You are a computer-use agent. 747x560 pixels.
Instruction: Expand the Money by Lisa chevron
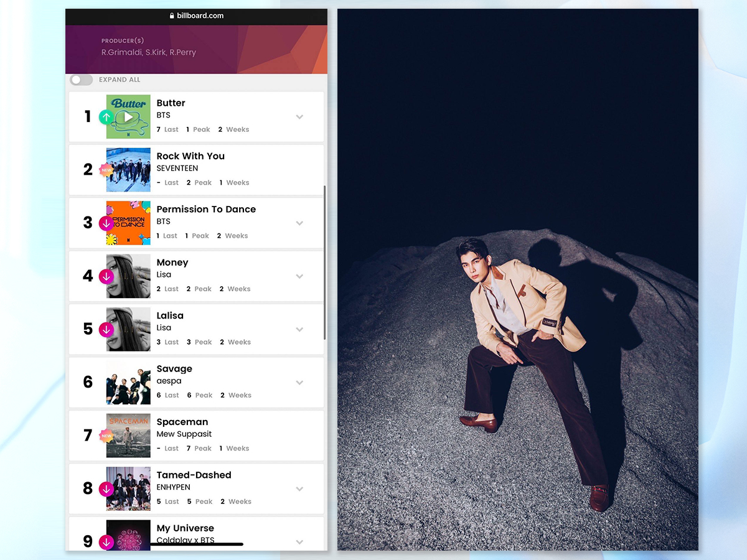click(x=299, y=276)
